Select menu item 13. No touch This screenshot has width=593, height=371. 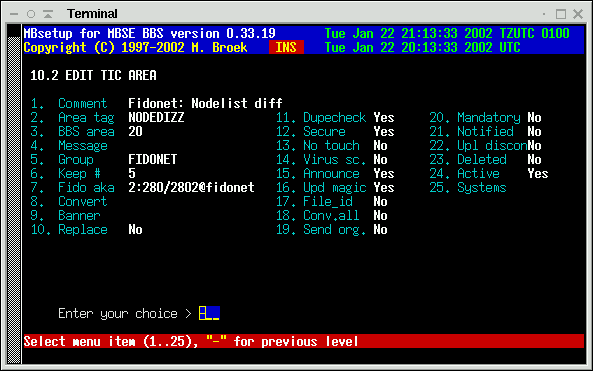317,146
